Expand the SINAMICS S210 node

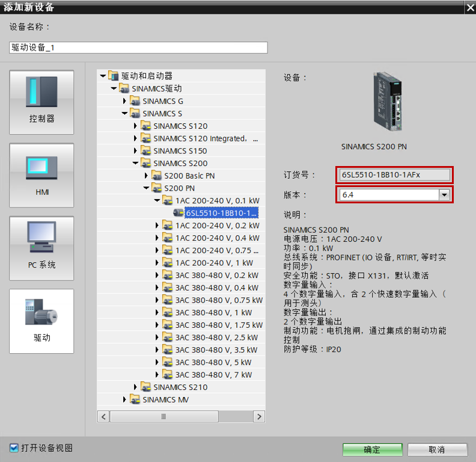(135, 387)
